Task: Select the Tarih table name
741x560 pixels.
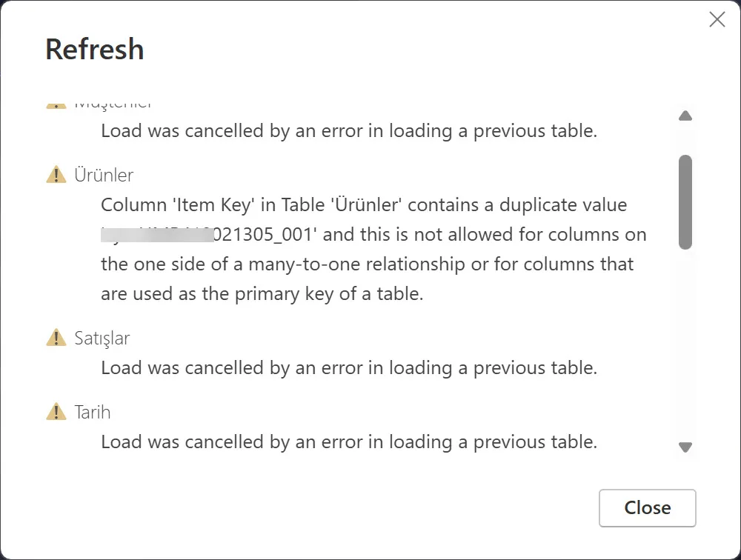Action: click(x=93, y=412)
